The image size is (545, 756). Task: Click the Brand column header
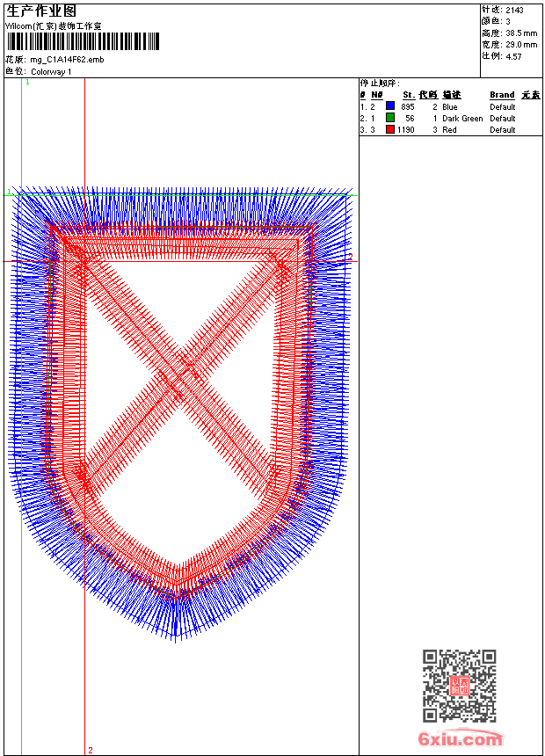click(x=502, y=95)
